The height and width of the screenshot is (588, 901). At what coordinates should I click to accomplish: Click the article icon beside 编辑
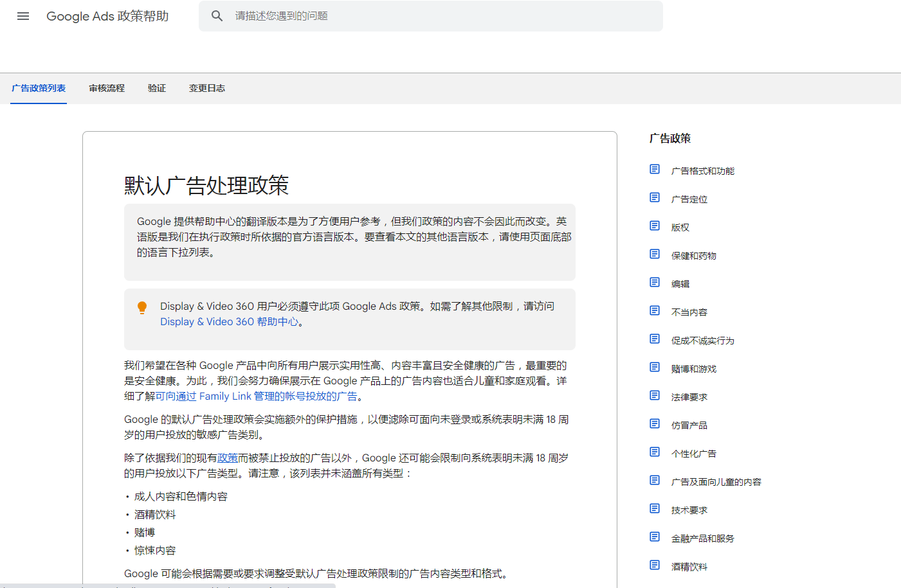[x=655, y=282]
